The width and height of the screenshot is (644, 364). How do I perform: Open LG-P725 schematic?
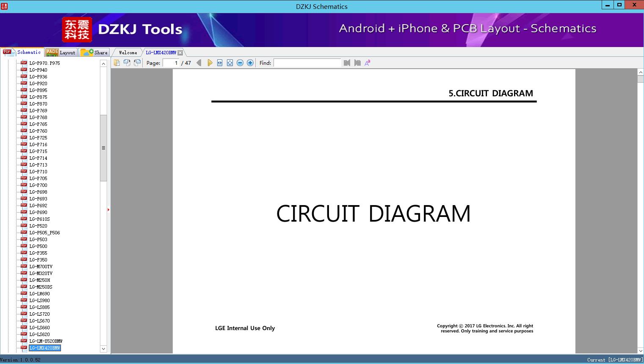point(38,138)
